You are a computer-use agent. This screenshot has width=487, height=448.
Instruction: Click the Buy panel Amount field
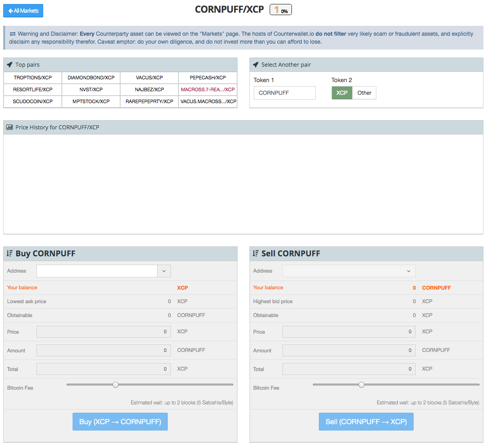coord(104,350)
